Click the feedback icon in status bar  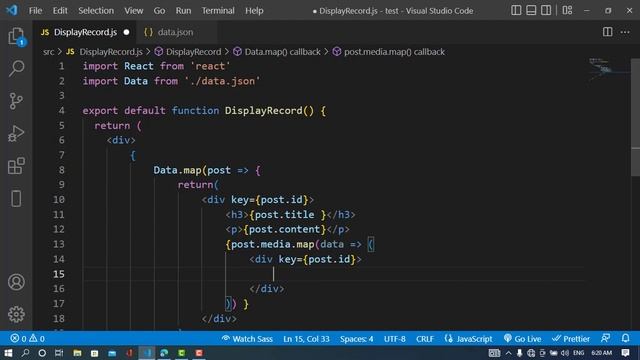606,338
